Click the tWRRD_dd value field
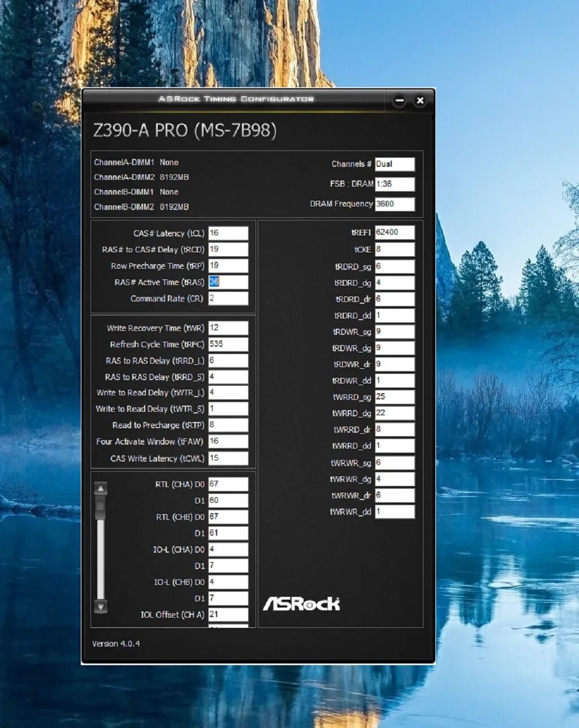 tap(395, 446)
